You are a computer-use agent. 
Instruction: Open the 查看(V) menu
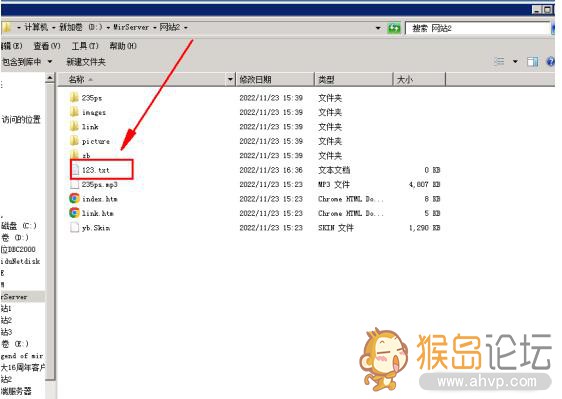tap(47, 46)
